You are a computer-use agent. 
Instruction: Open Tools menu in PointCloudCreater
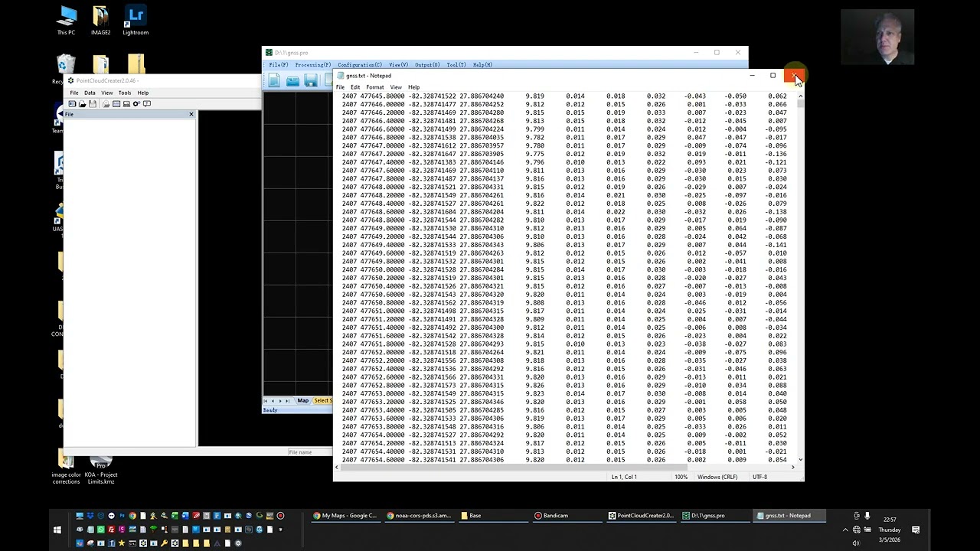point(125,93)
